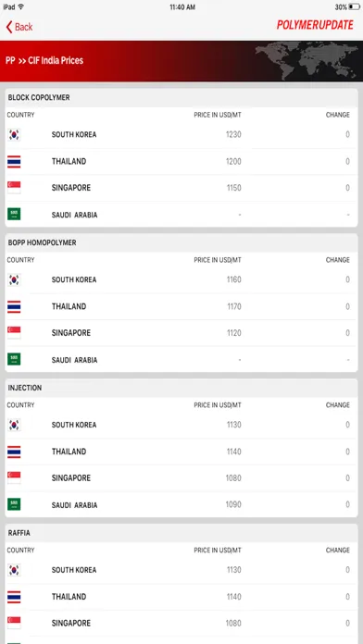The image size is (363, 644).
Task: Select the BLOCK COPOLYMER section header
Action: coord(181,98)
